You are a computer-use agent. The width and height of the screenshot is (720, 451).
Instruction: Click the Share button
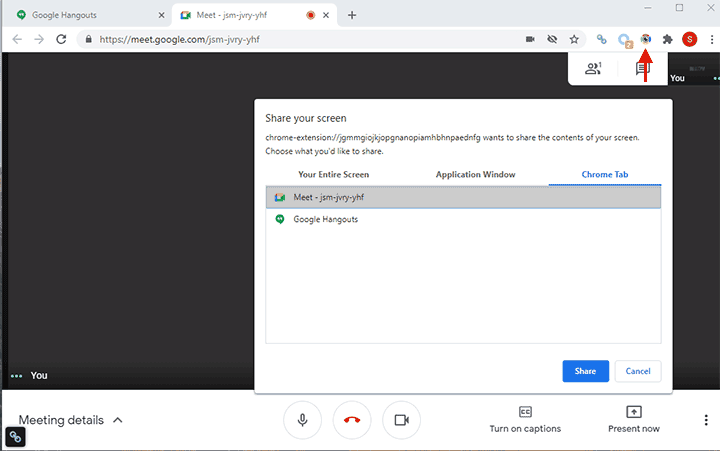click(585, 371)
